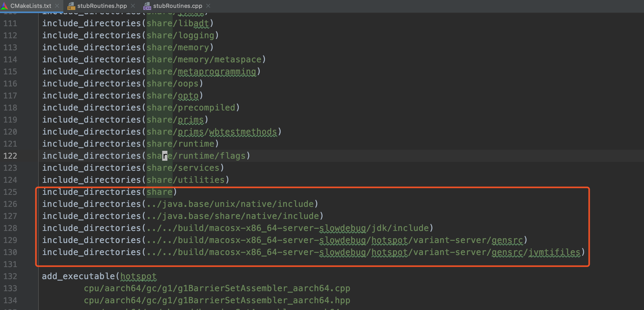This screenshot has width=644, height=310.
Task: Click g1BarrierSetAssembler_aarch64.cpp file path
Action: 217,288
